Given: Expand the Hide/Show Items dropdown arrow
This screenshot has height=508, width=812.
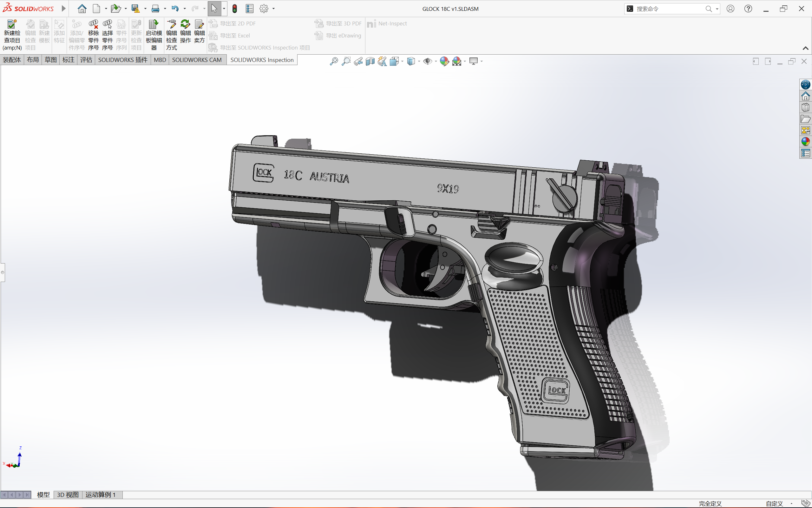Looking at the screenshot, I should point(435,61).
